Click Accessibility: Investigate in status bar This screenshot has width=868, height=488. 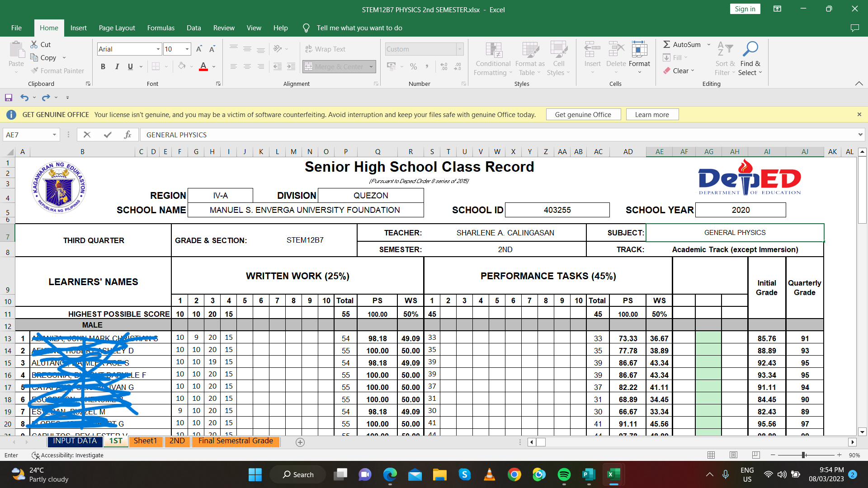pyautogui.click(x=67, y=455)
